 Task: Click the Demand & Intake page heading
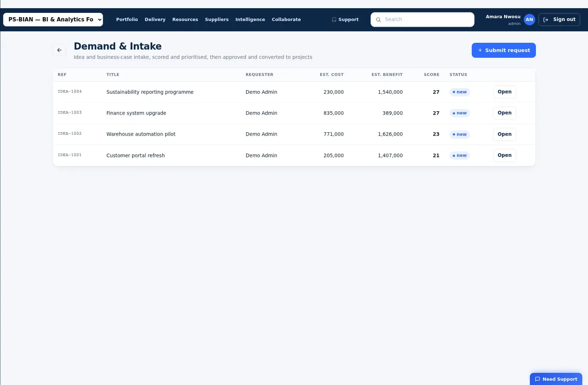[118, 46]
